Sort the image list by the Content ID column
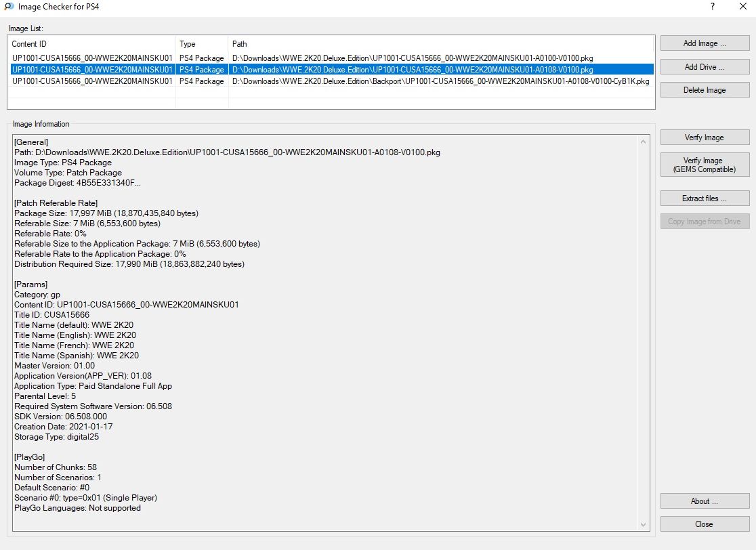The height and width of the screenshot is (550, 756). pos(91,44)
